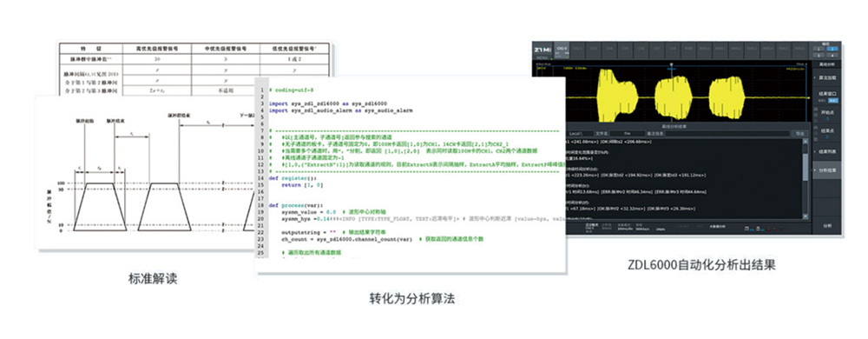The width and height of the screenshot is (868, 339).
Task: Click the up arrow of results scrollbar
Action: point(806,142)
